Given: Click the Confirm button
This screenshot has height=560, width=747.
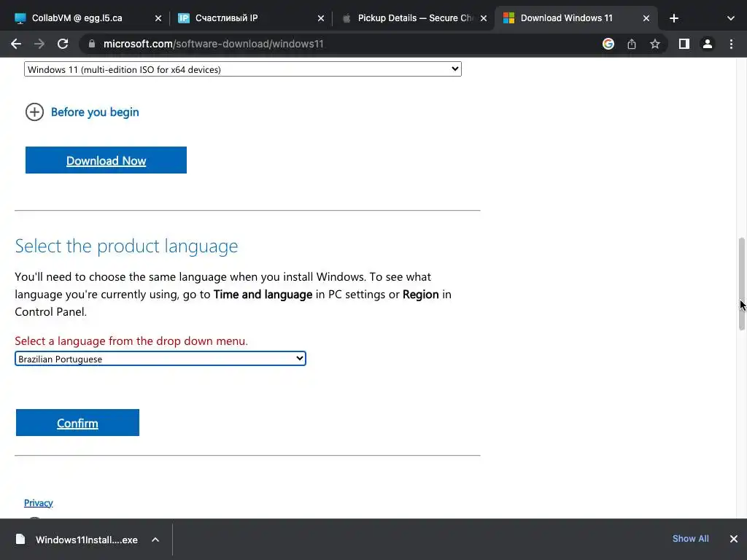Looking at the screenshot, I should click(x=77, y=423).
